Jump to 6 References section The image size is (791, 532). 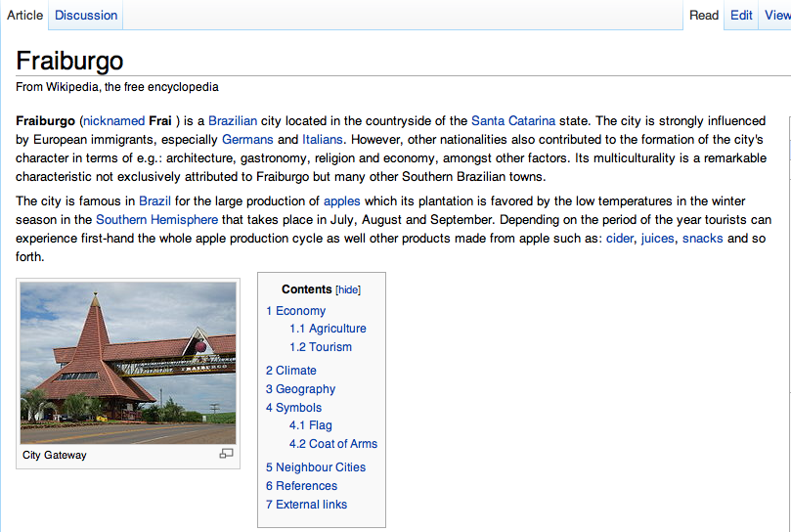pos(301,486)
